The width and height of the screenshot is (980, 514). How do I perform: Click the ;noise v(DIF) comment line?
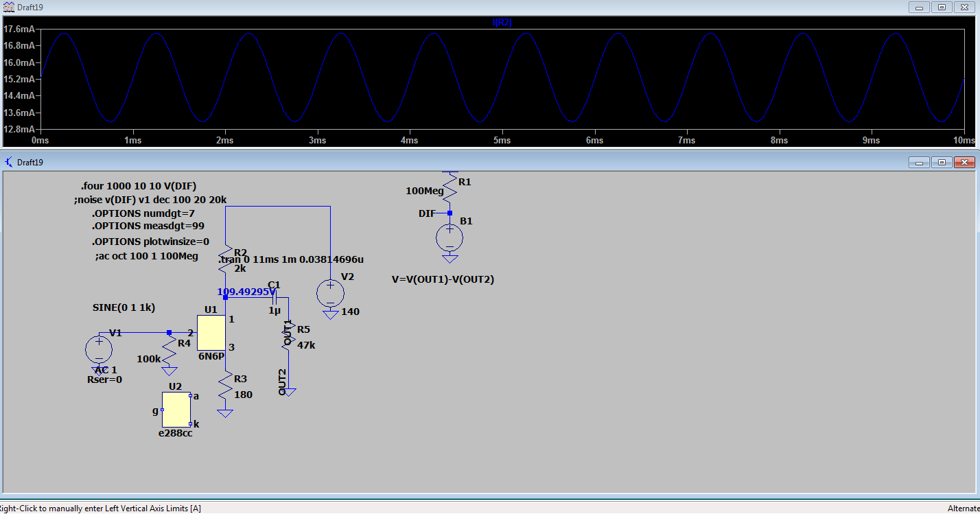pyautogui.click(x=150, y=200)
